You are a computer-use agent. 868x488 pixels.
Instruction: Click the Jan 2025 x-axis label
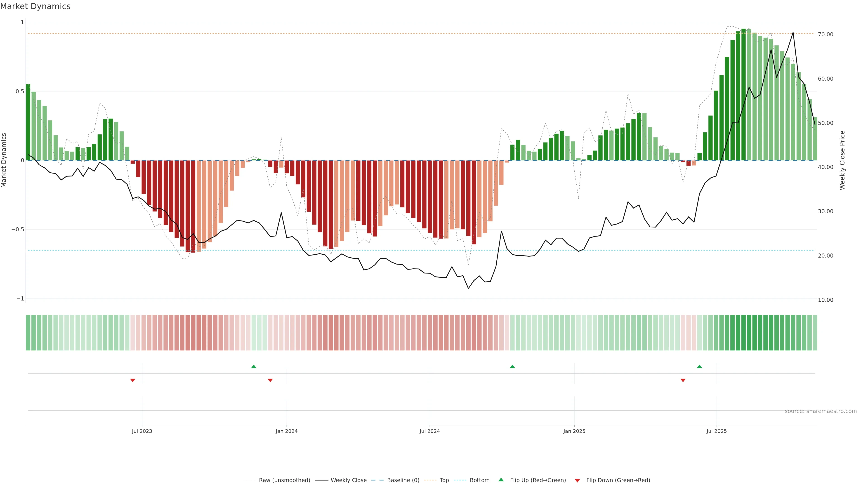coord(574,431)
